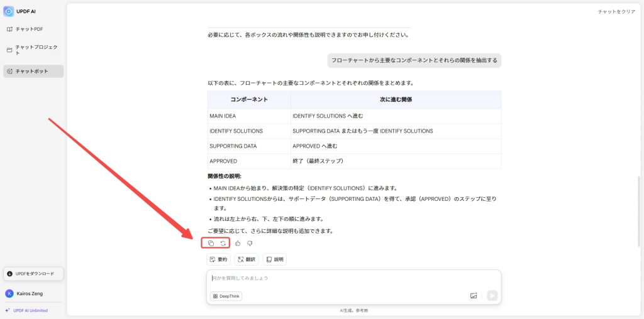Give thumbs down to the response
This screenshot has width=644, height=319.
pos(250,243)
